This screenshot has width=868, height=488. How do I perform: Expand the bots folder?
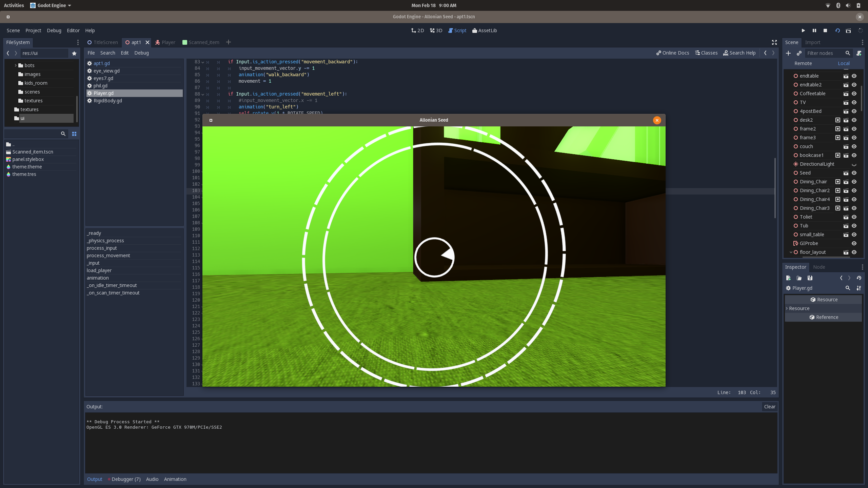tap(16, 65)
